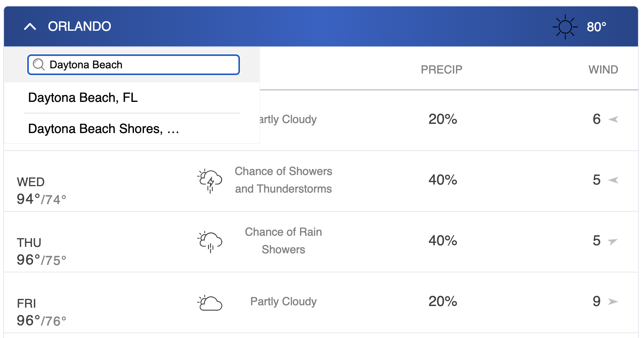Collapse the Orlando location chevron
This screenshot has height=338, width=644.
point(30,27)
